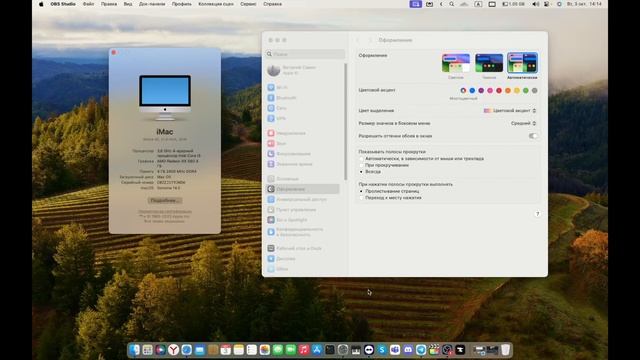The height and width of the screenshot is (360, 640).
Task: Open the Правка menu
Action: point(109,4)
